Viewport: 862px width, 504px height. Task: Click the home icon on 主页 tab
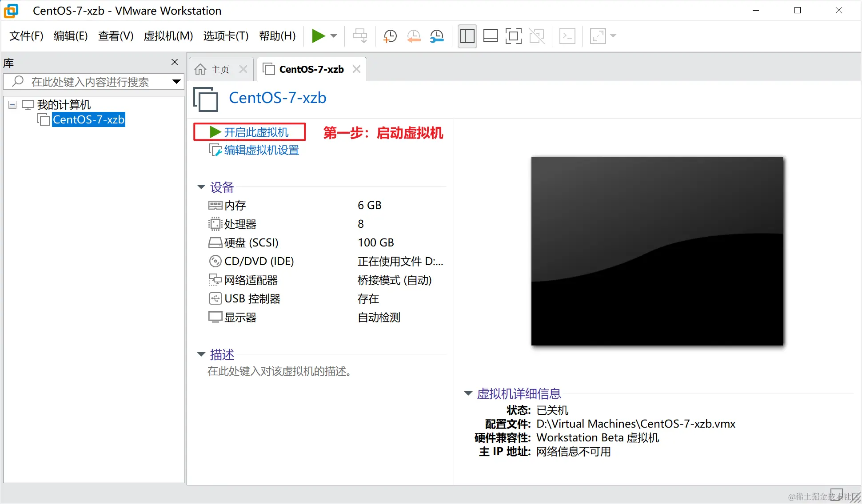pos(200,69)
